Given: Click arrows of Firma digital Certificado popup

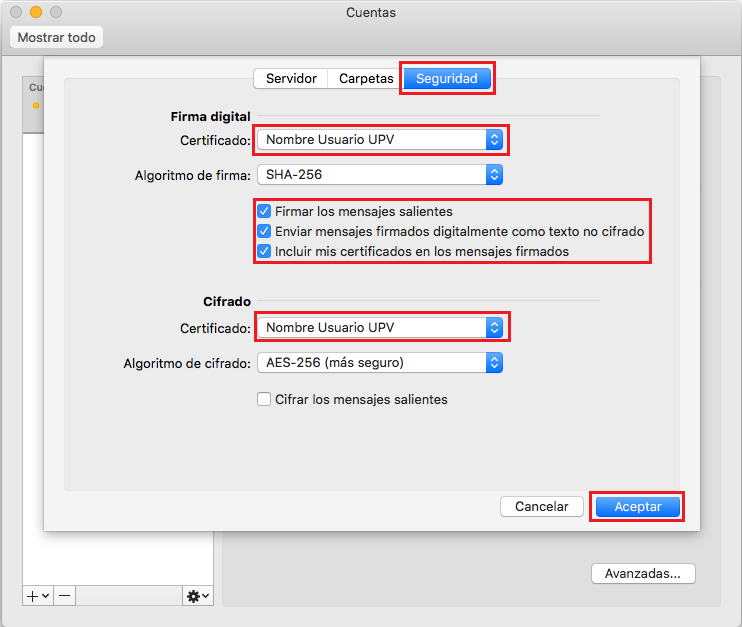Looking at the screenshot, I should 494,140.
